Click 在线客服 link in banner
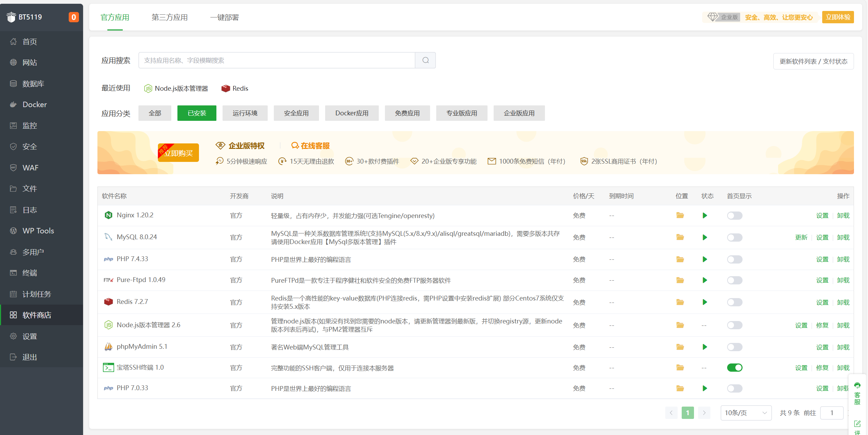Viewport: 868px width, 435px height. point(310,146)
